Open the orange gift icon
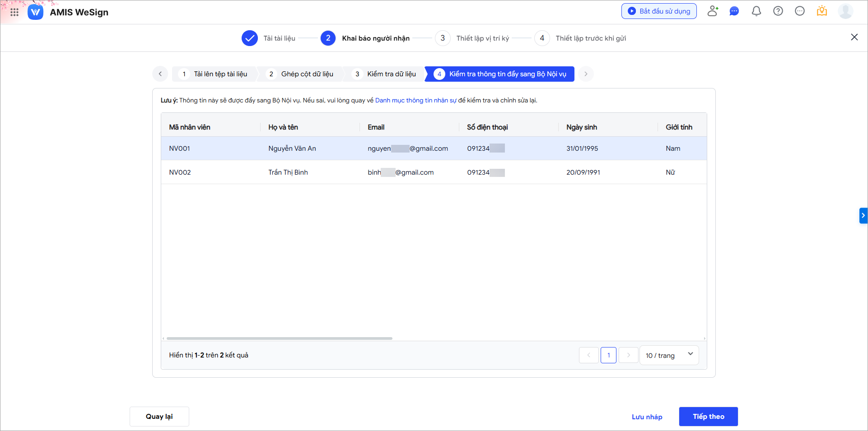The width and height of the screenshot is (868, 431). (821, 11)
